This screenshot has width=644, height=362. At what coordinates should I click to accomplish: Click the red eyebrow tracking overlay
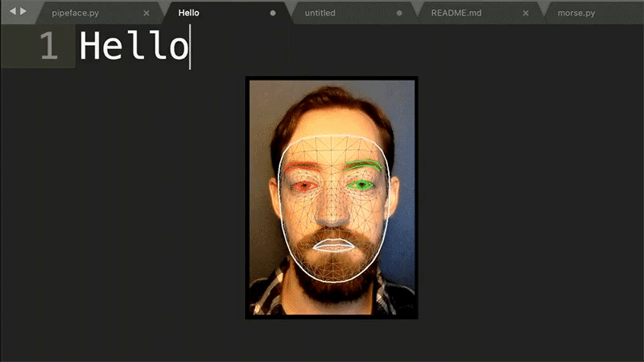point(302,167)
